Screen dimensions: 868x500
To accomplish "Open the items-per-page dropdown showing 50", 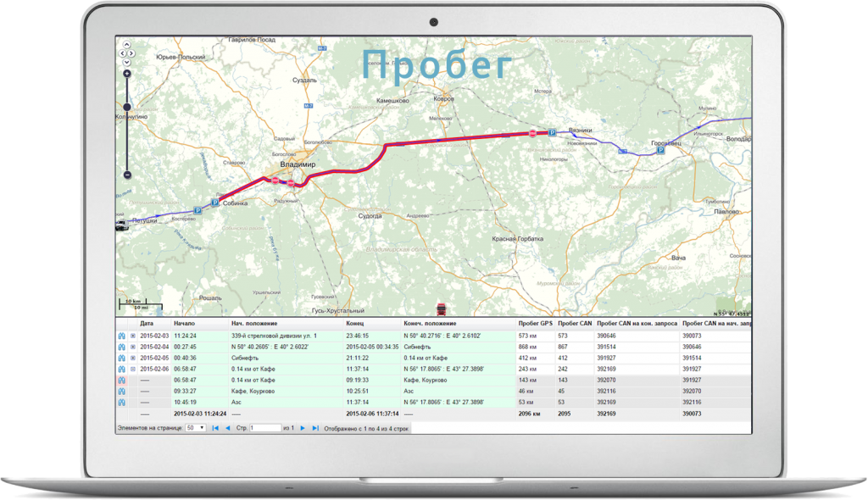I will tap(197, 428).
